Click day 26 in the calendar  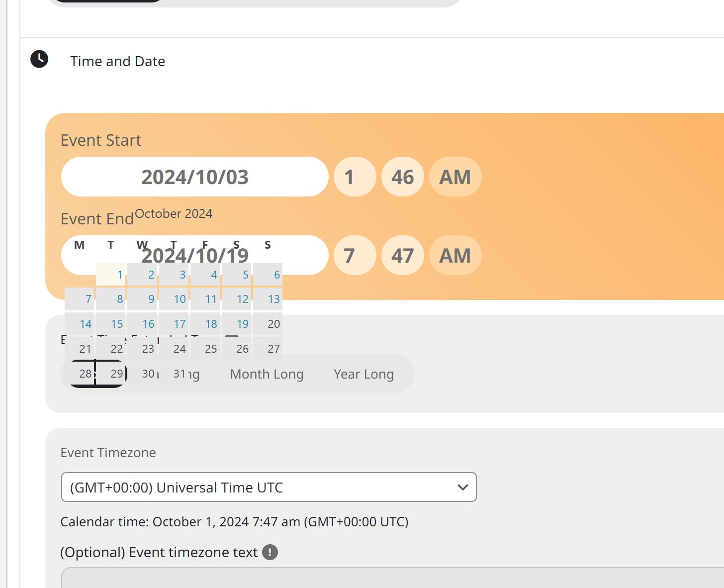pyautogui.click(x=236, y=349)
